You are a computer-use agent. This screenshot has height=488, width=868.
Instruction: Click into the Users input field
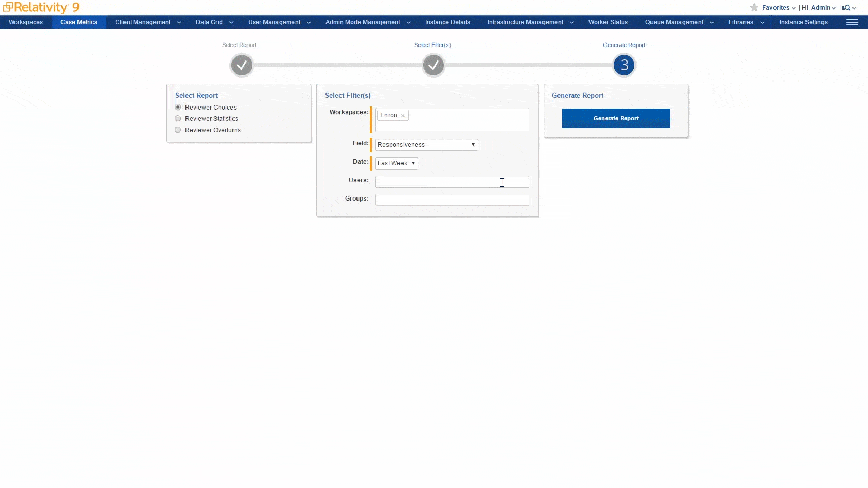(452, 182)
